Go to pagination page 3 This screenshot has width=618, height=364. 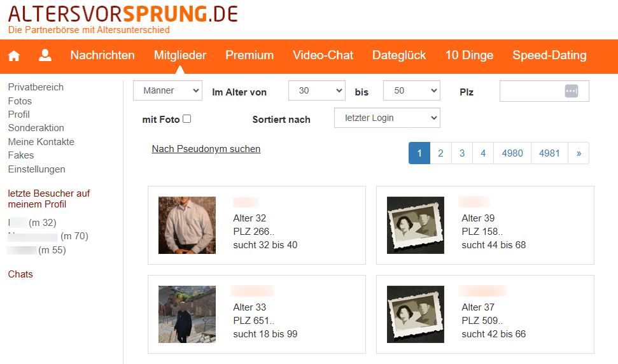point(462,153)
